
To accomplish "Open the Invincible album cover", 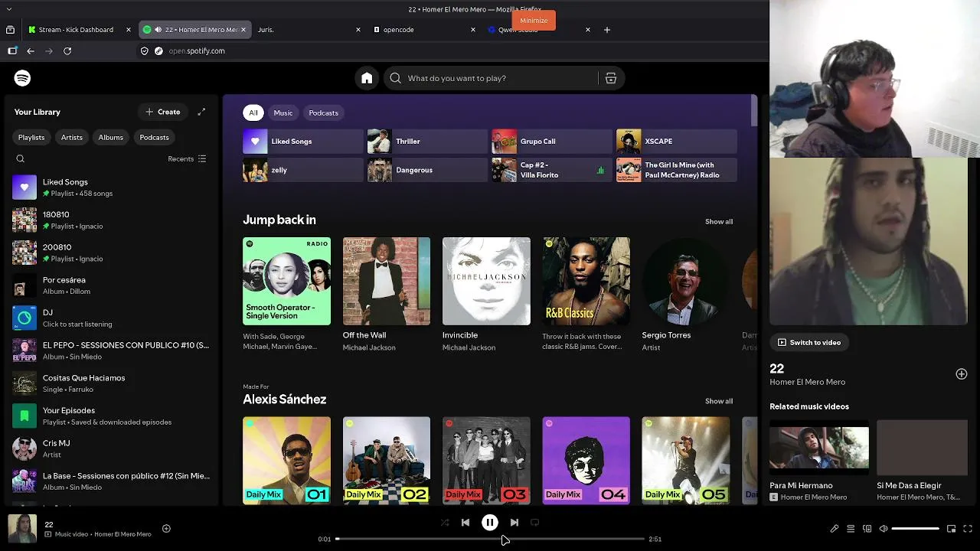I will 486,281.
